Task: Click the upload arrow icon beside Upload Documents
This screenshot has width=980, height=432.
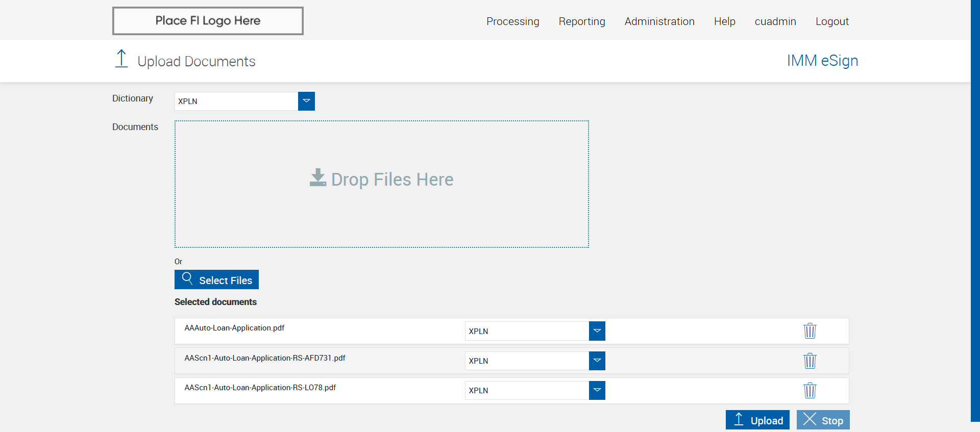Action: pyautogui.click(x=121, y=59)
